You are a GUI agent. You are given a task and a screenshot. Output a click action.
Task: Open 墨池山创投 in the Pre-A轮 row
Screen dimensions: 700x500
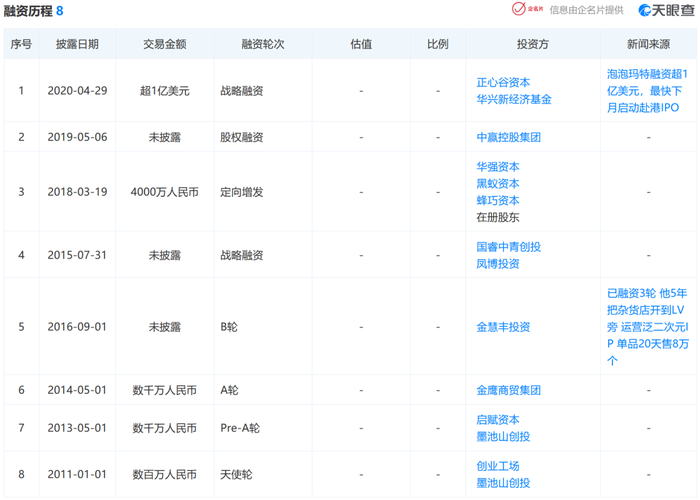coord(503,436)
